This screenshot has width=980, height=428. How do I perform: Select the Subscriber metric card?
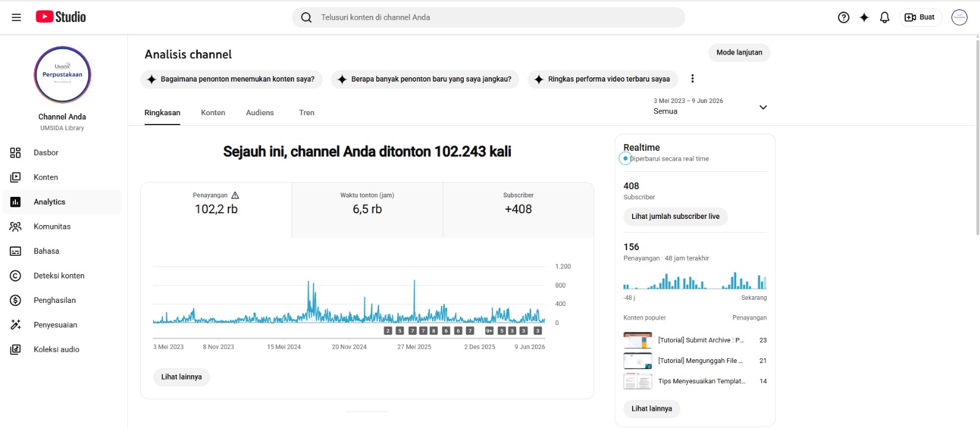tap(518, 210)
